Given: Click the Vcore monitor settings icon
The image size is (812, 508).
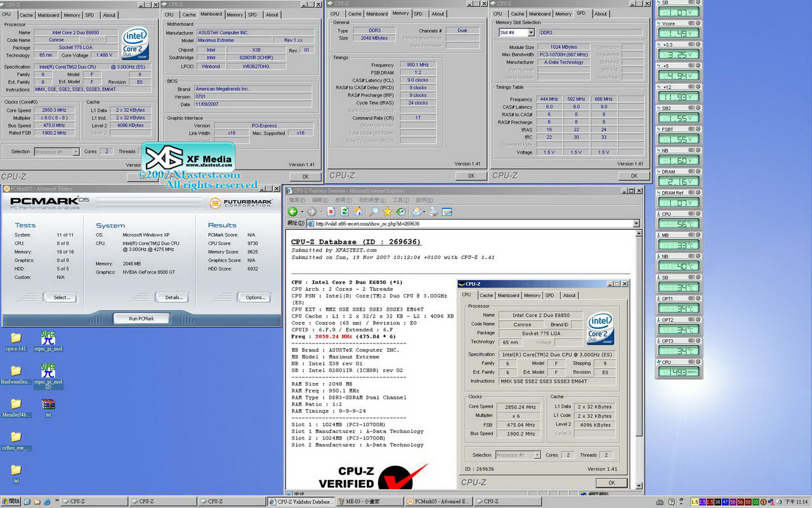Looking at the screenshot, I should tap(691, 23).
